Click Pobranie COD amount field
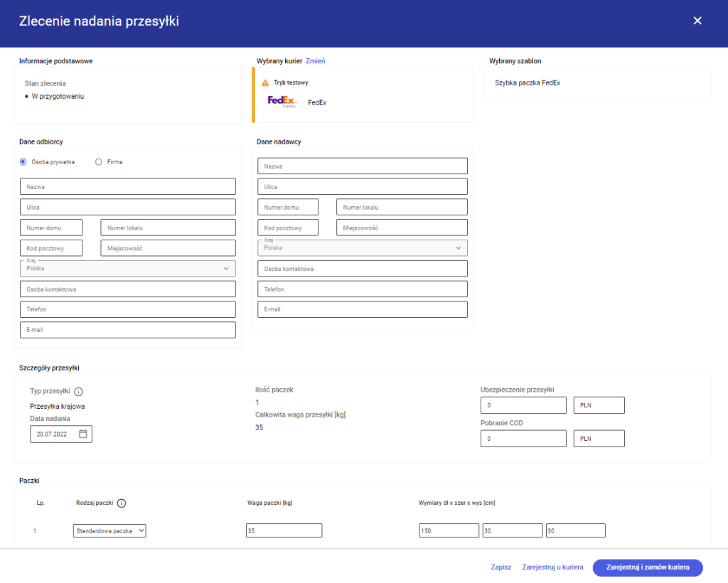 point(523,438)
